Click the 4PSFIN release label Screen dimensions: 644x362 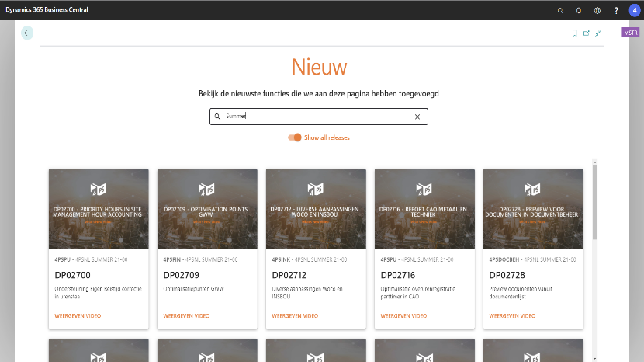[x=200, y=259]
